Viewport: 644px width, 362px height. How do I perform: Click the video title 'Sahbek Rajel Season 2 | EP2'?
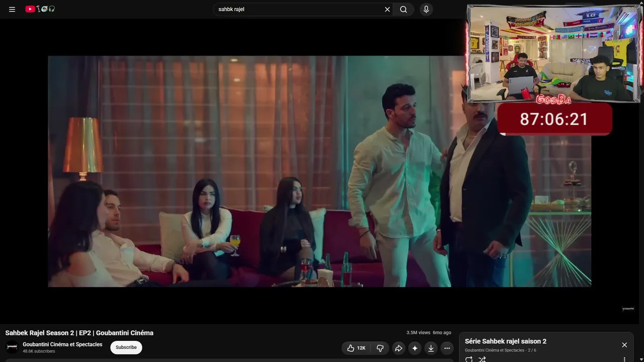(79, 333)
